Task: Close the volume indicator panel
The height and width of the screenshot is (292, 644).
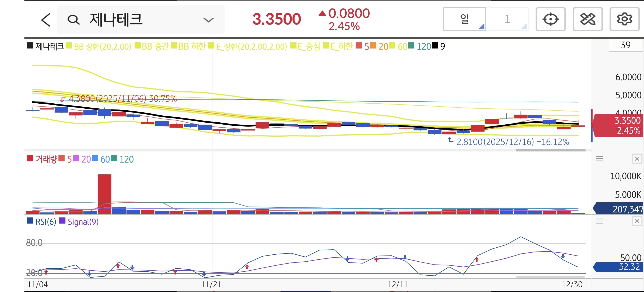Action: tap(637, 159)
